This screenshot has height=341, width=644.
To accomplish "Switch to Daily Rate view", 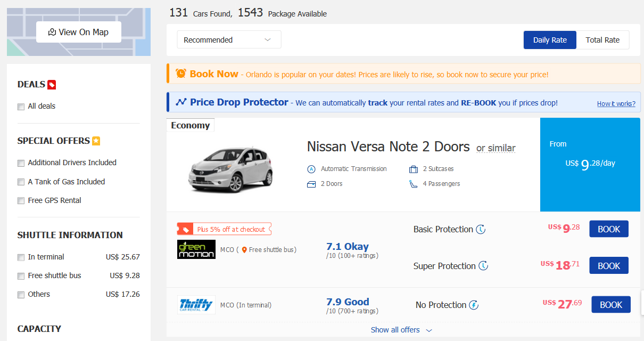I will 550,40.
